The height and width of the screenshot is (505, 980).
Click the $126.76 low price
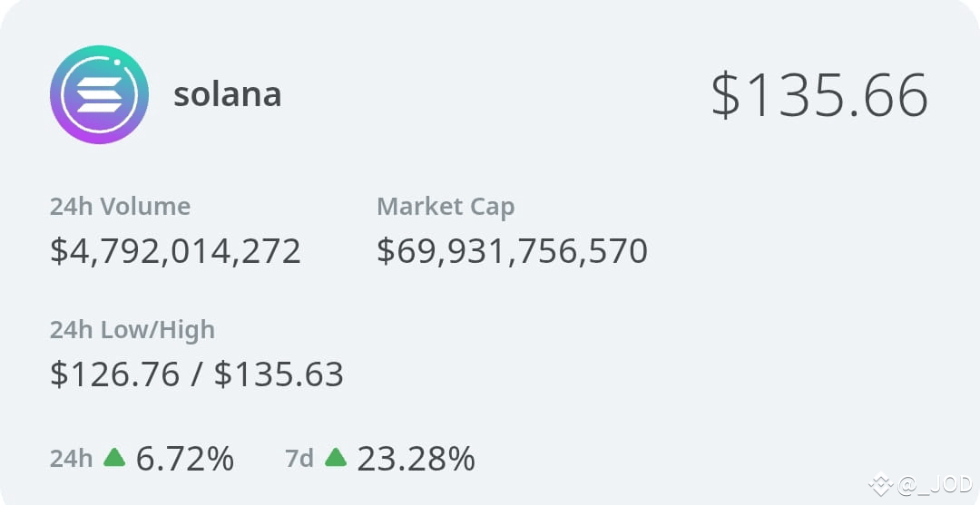pyautogui.click(x=115, y=374)
